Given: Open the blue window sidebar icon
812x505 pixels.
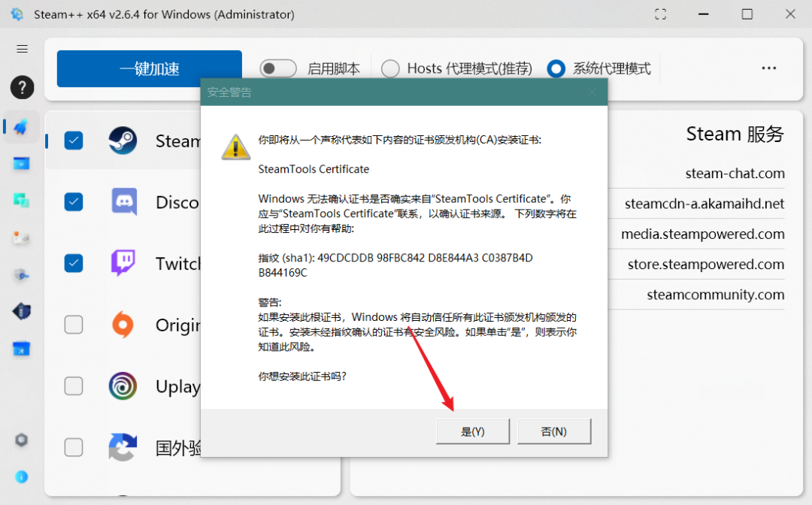Looking at the screenshot, I should coord(21,164).
